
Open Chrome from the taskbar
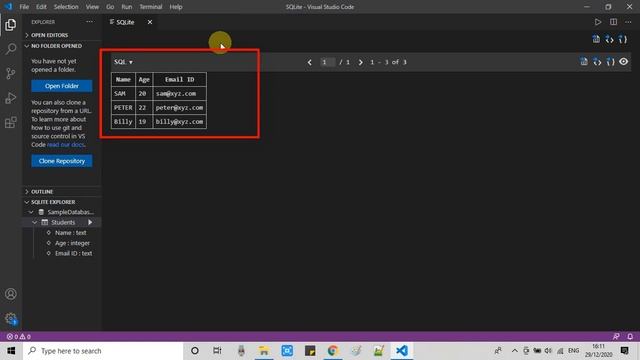333,351
